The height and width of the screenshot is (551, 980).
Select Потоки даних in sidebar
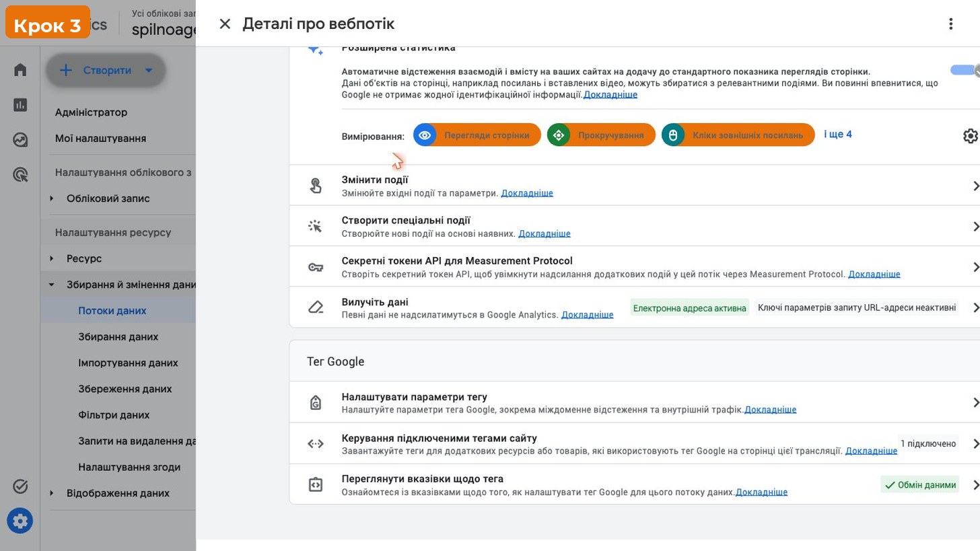[112, 311]
